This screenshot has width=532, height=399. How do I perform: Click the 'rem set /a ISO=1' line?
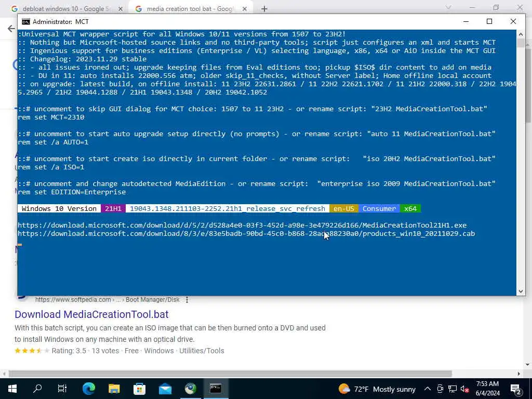click(51, 167)
